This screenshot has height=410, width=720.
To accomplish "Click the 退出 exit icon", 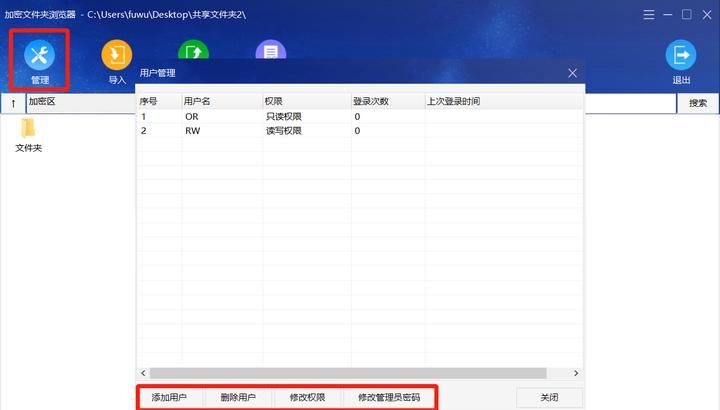I will [x=681, y=55].
